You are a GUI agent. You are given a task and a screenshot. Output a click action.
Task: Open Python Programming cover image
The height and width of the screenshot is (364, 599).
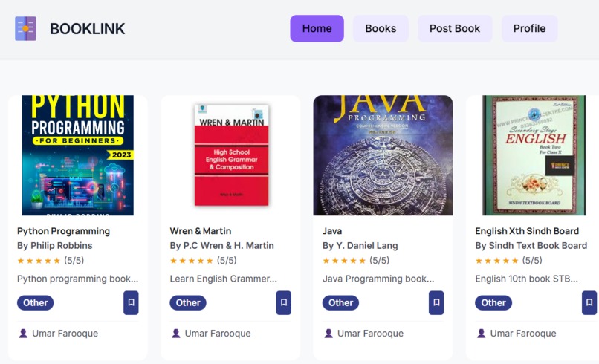[x=78, y=155]
